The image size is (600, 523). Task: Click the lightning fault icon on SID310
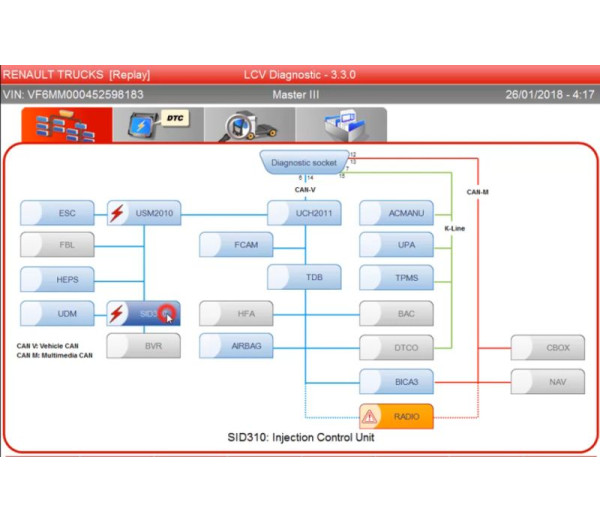point(118,314)
